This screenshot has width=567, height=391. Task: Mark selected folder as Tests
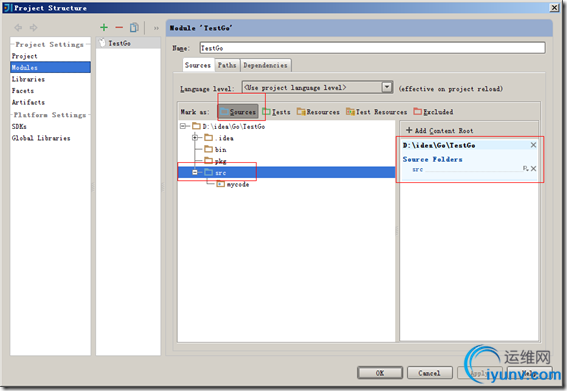pos(277,112)
